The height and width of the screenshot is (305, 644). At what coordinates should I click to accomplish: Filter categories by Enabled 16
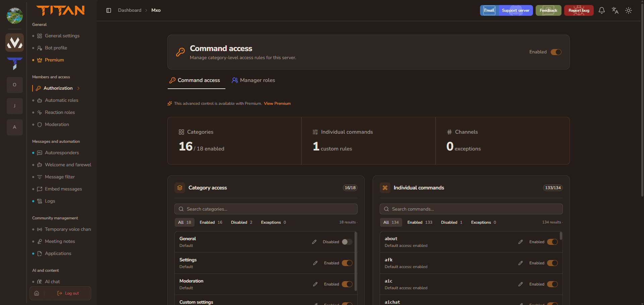[x=211, y=222]
